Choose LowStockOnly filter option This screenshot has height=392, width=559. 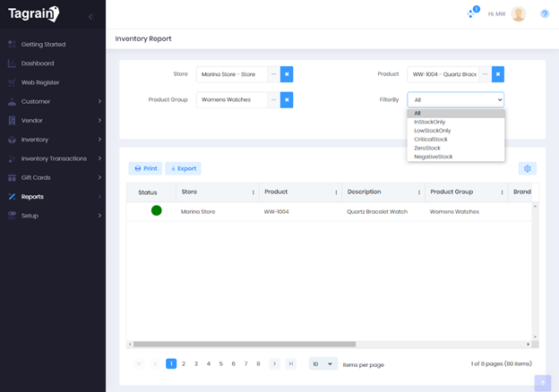456,131
